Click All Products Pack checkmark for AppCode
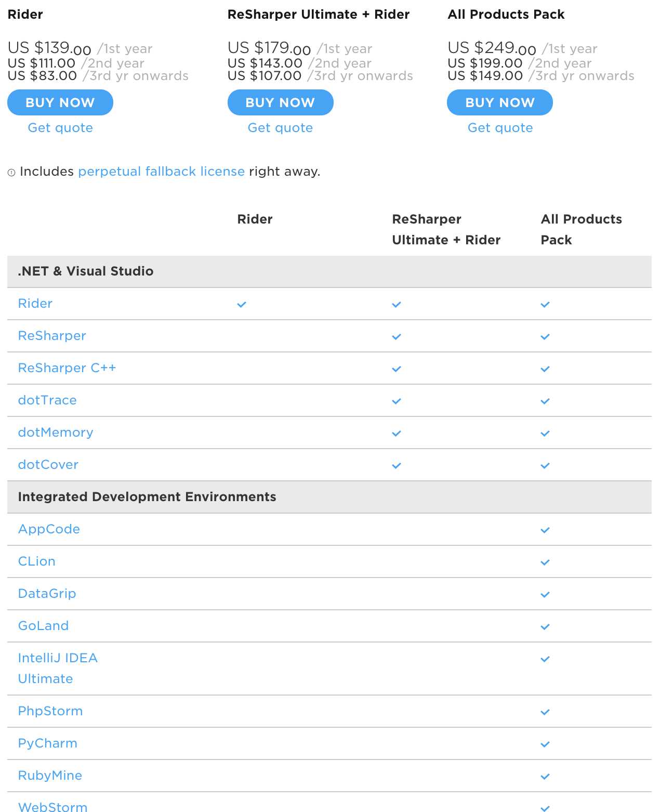The height and width of the screenshot is (812, 660). click(545, 530)
